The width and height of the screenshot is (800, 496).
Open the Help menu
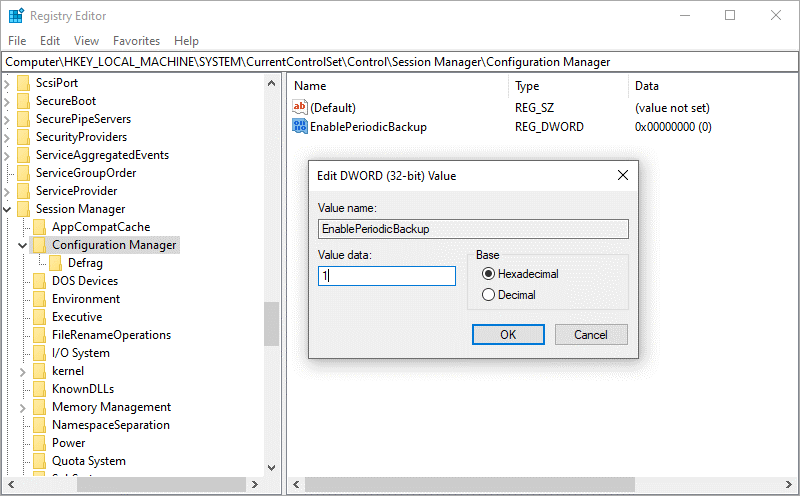coord(186,41)
